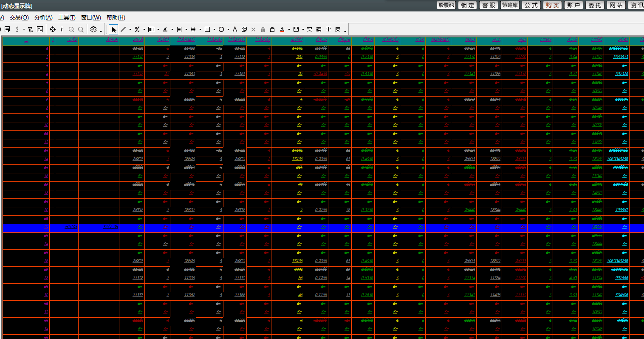Expand the save icon dropdown arrow

point(303,30)
